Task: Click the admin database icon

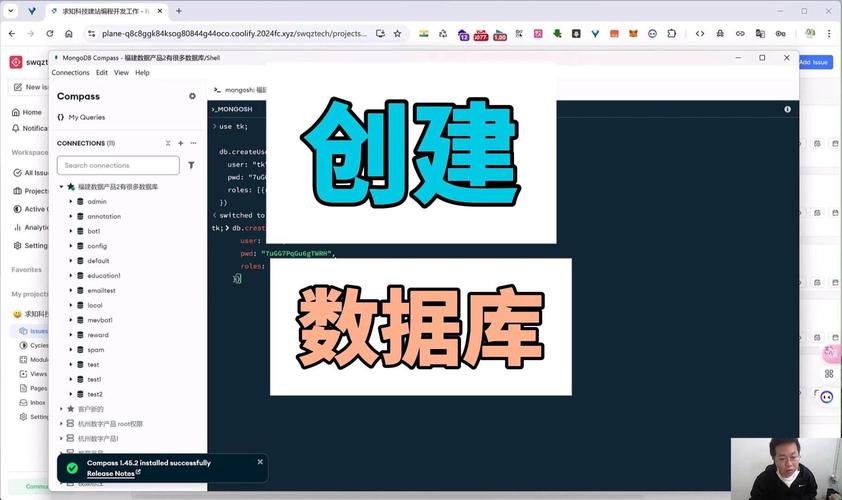Action: point(80,201)
